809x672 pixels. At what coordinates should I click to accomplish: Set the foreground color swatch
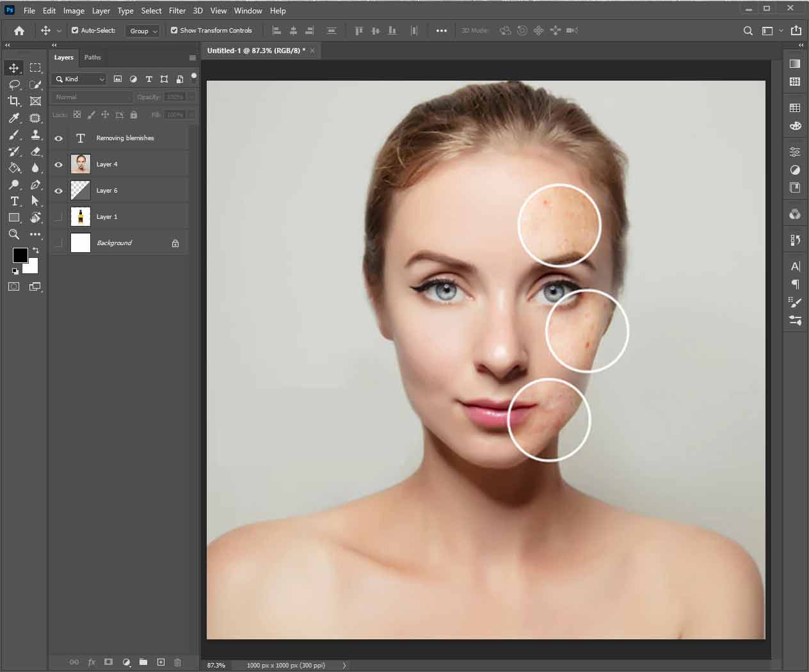tap(20, 255)
